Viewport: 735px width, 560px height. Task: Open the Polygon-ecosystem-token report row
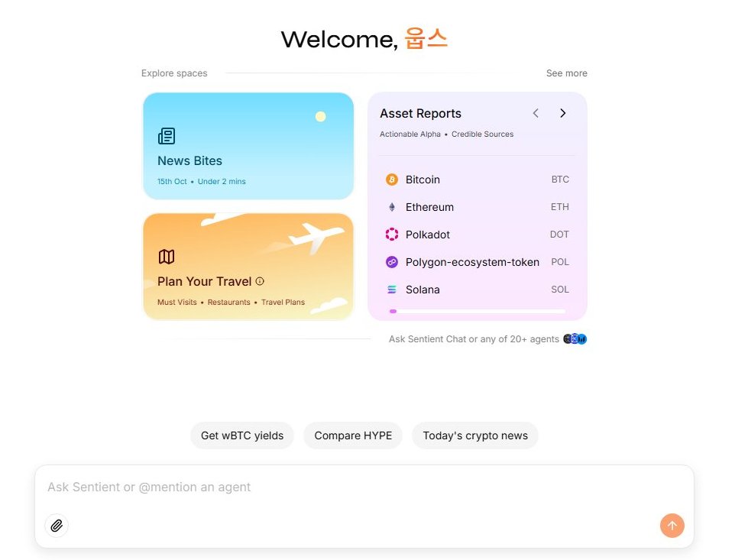(478, 262)
